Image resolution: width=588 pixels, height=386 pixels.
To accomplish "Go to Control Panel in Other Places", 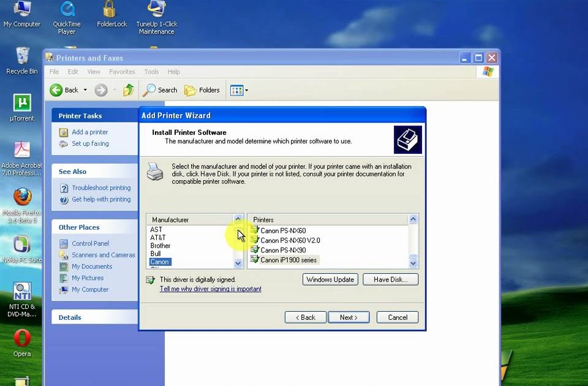I will 90,243.
